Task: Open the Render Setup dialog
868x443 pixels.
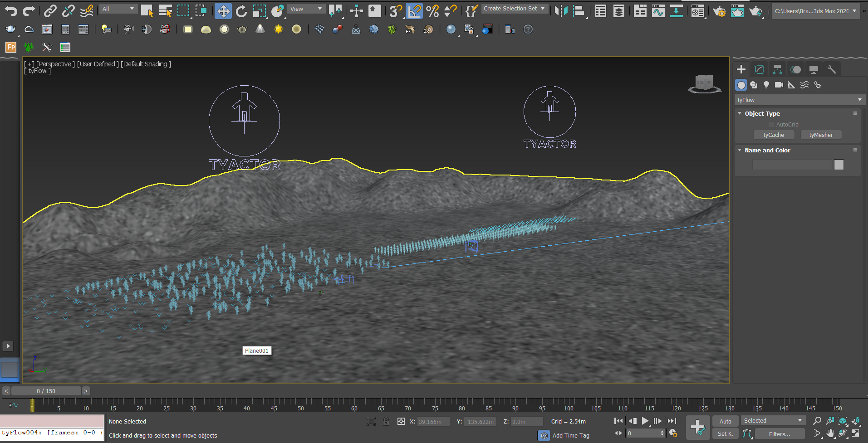Action: (719, 11)
